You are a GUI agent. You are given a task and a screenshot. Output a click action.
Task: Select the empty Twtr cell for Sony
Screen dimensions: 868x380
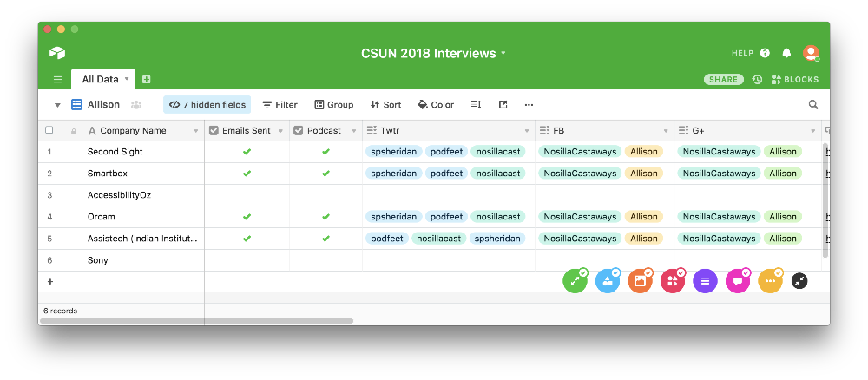click(x=449, y=260)
